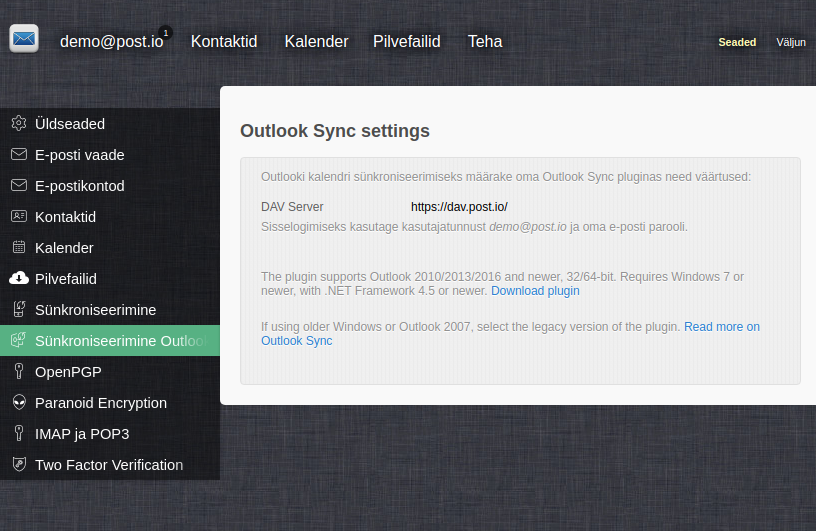
Task: Click the E-postikontod envelope icon
Action: pyautogui.click(x=19, y=185)
